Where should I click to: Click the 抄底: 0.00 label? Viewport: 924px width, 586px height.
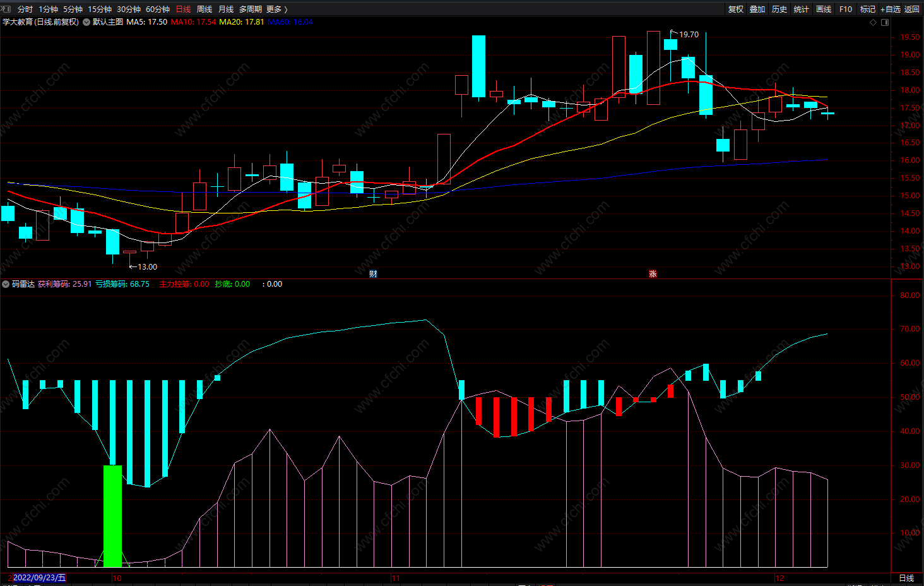click(232, 284)
